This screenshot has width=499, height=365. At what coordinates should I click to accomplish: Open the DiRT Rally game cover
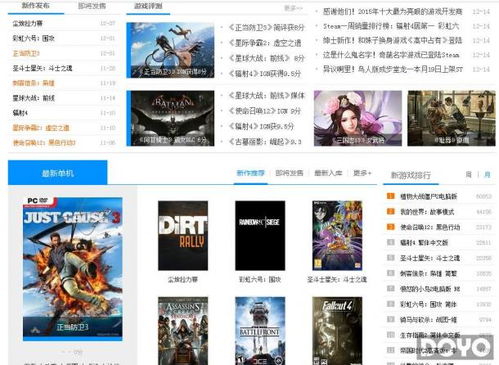(x=183, y=235)
